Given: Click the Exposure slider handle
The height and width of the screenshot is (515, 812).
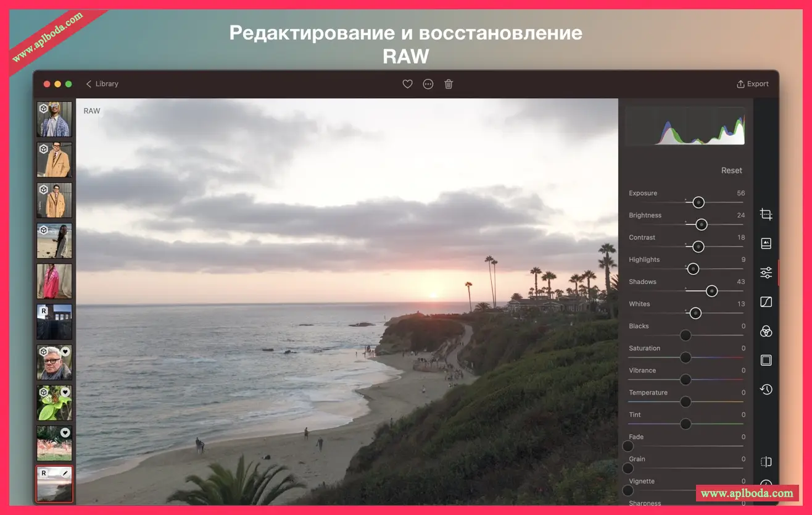Looking at the screenshot, I should [x=698, y=203].
